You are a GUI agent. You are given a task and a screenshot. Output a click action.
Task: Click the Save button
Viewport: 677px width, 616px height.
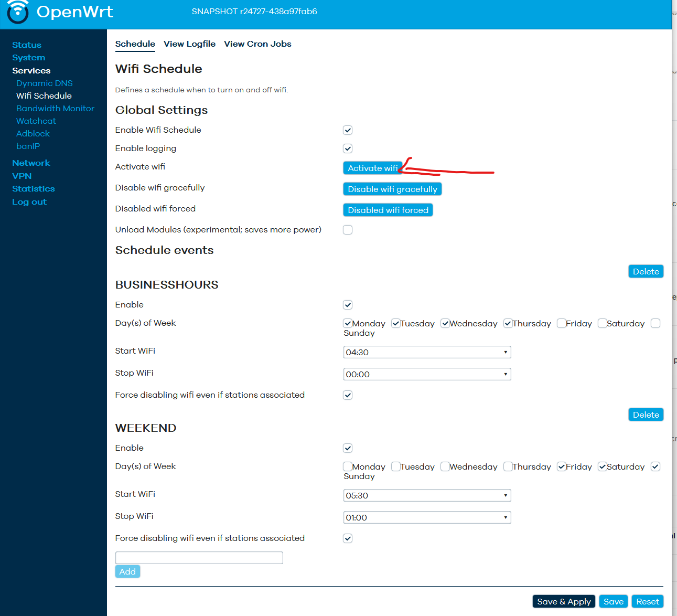point(614,601)
